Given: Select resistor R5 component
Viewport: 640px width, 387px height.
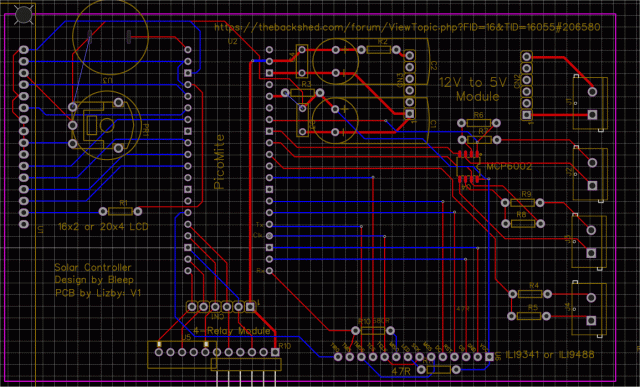Looking at the screenshot, I should click(x=529, y=316).
